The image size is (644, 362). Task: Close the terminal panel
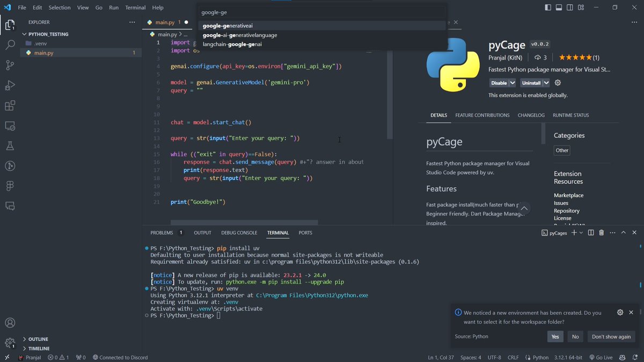point(634,233)
